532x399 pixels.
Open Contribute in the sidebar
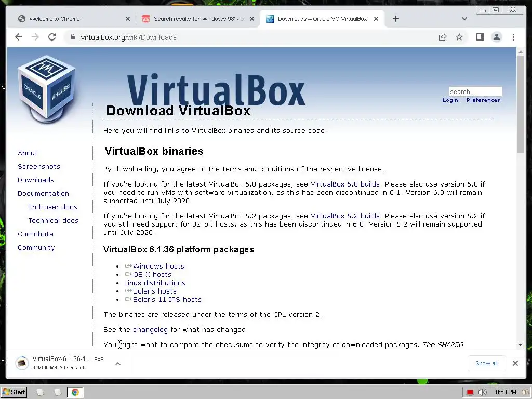35,234
